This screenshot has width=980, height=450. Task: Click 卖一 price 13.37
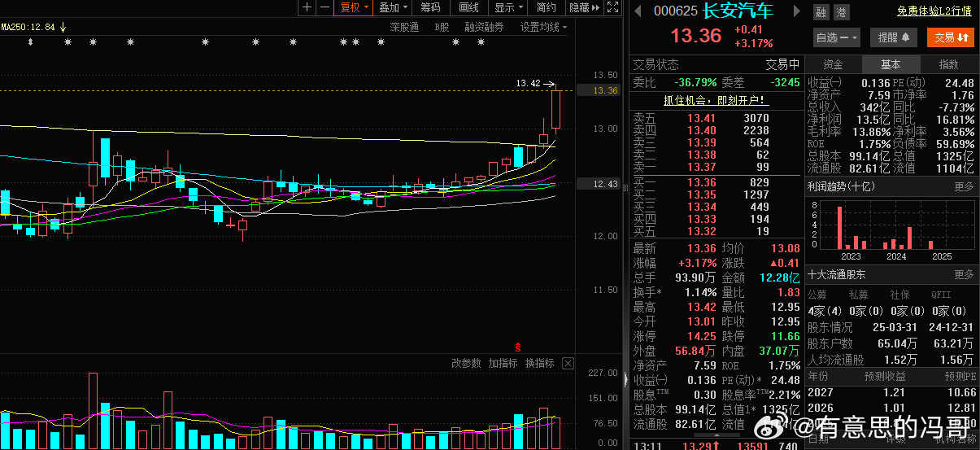tap(701, 167)
